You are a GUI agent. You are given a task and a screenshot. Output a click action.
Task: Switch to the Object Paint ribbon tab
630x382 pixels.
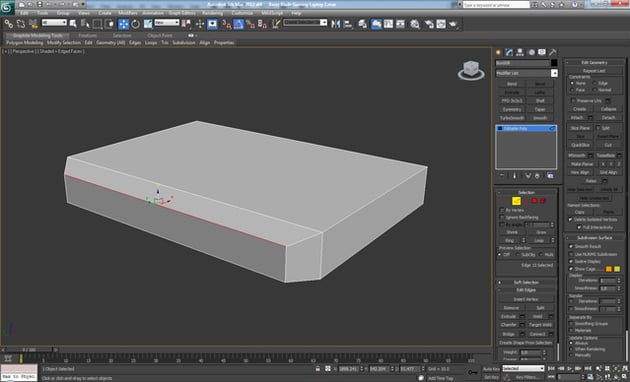(x=160, y=35)
